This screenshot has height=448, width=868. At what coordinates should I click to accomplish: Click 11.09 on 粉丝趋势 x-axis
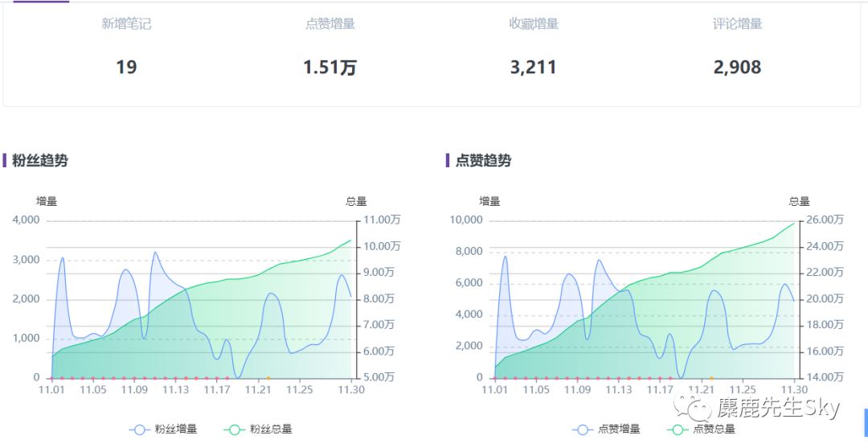click(134, 390)
